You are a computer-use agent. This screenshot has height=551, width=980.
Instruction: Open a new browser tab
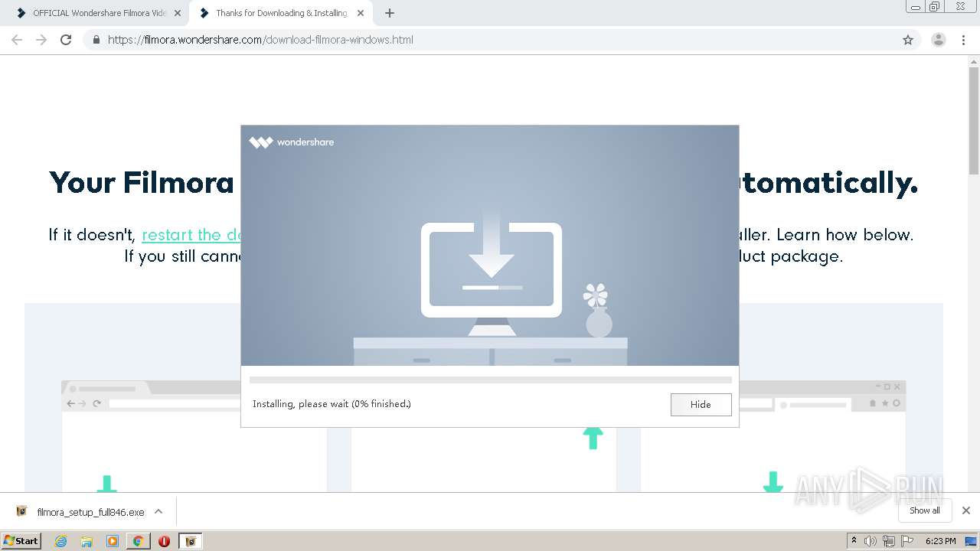(390, 13)
